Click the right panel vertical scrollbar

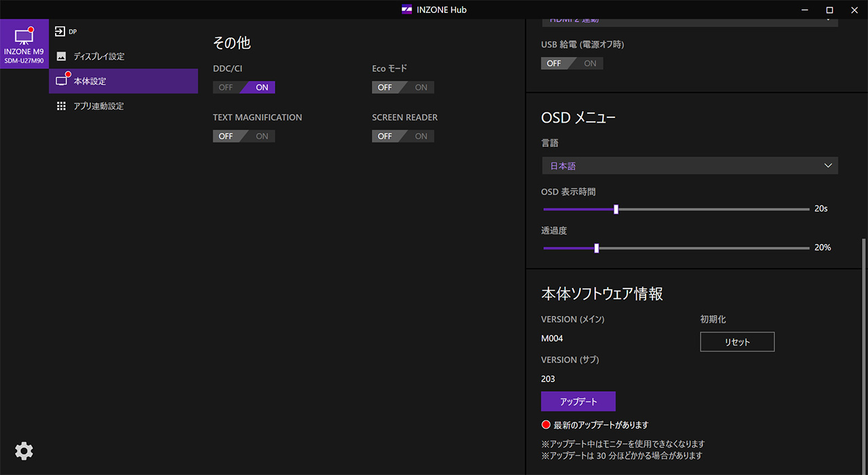(x=863, y=352)
